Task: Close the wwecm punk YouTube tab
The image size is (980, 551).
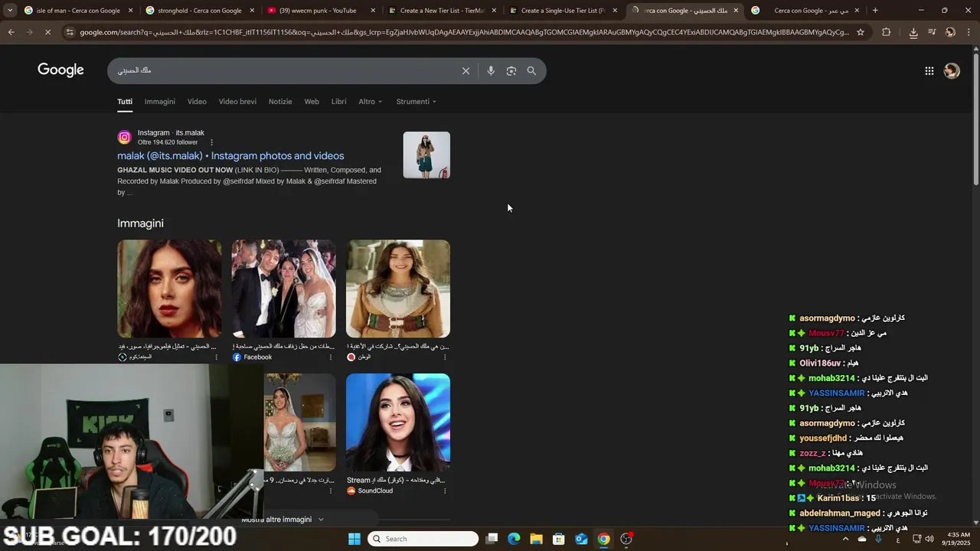Action: (x=373, y=11)
